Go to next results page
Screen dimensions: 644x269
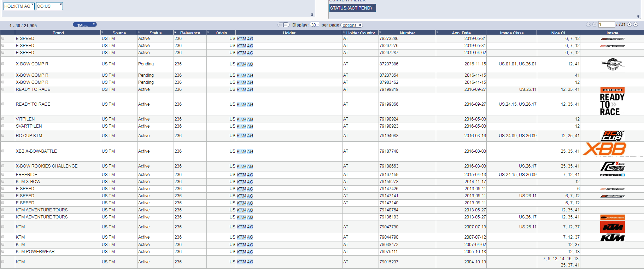(630, 24)
